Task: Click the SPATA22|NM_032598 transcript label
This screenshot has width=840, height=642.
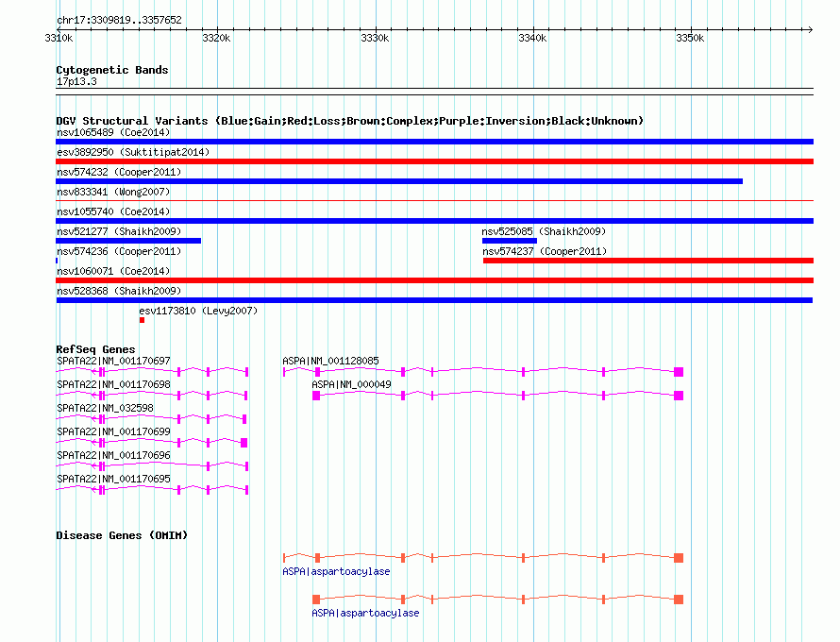Action: click(105, 408)
